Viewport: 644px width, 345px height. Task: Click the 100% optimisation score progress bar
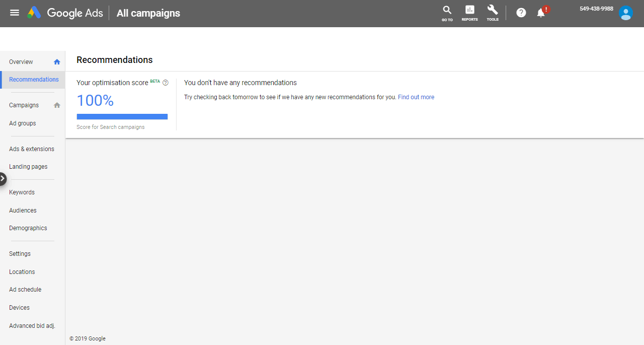[122, 117]
